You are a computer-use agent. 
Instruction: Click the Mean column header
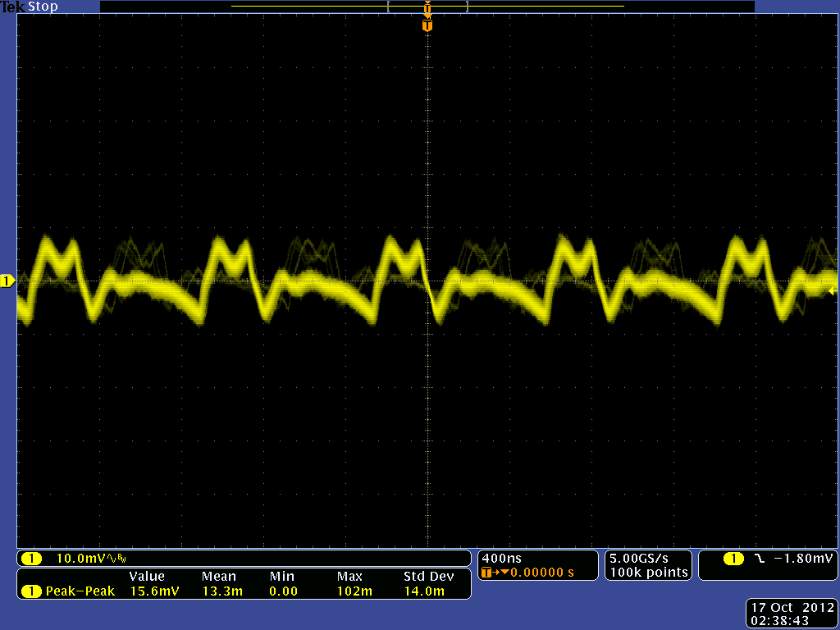click(x=218, y=577)
